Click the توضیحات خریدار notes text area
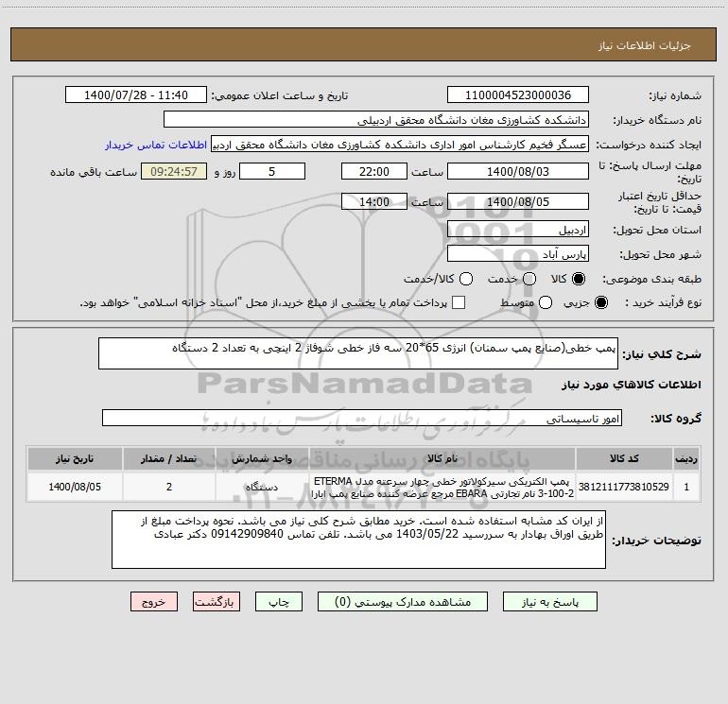This screenshot has width=728, height=704. pos(358,540)
